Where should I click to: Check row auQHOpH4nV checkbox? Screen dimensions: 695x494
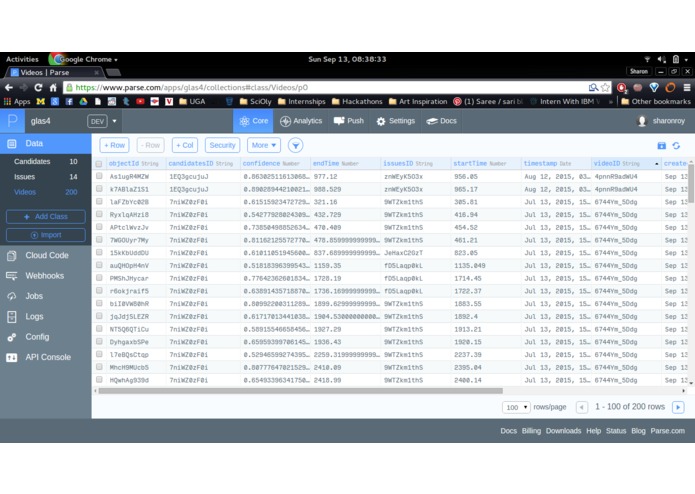click(99, 265)
